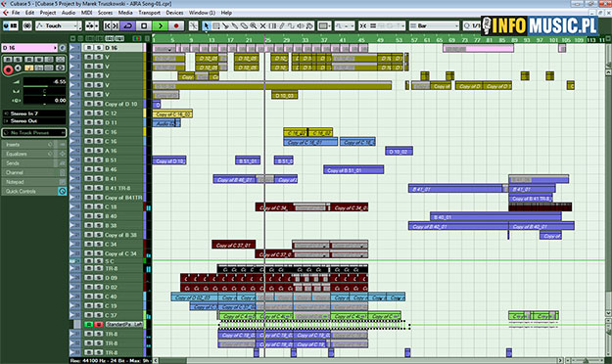612x364 pixels.
Task: Open the automation follow events dropdown
Action: coord(92,25)
